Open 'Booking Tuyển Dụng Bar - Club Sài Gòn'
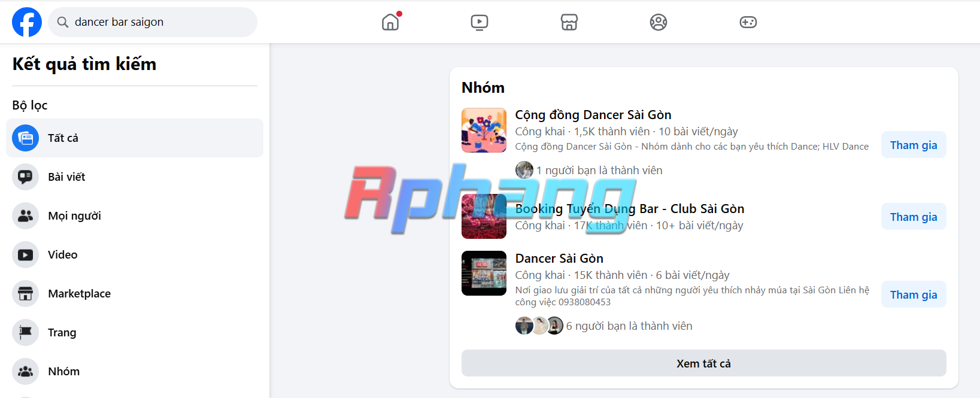Viewport: 980px width, 398px height. coord(630,209)
